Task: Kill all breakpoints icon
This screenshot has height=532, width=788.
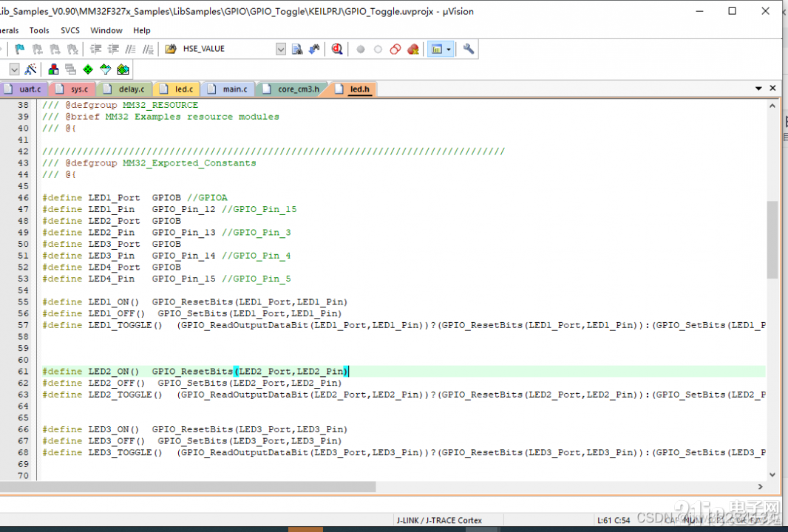Action: [413, 50]
